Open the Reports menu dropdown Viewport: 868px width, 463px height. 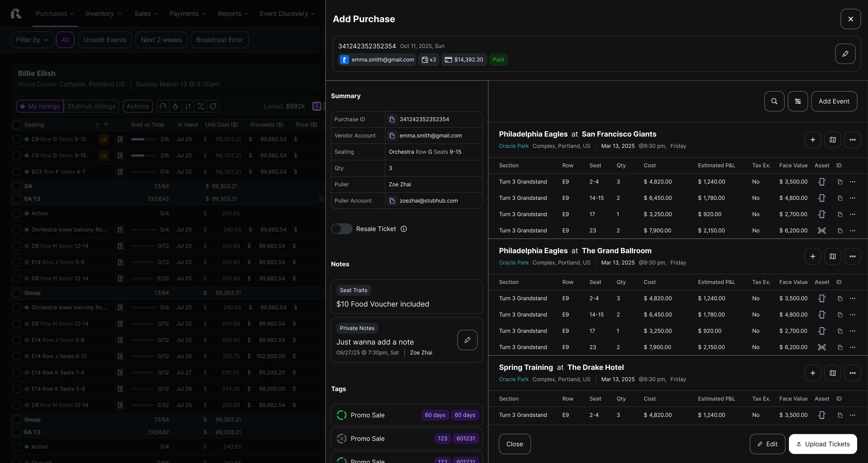[233, 14]
